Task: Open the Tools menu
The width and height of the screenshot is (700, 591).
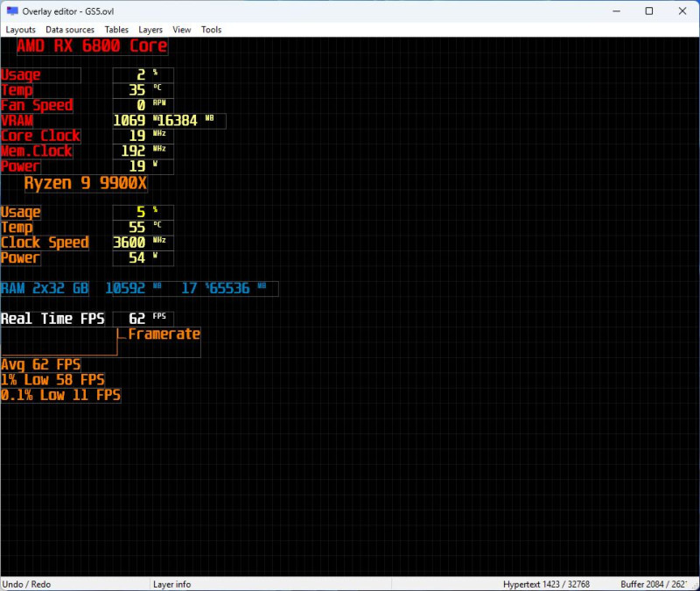Action: click(211, 30)
